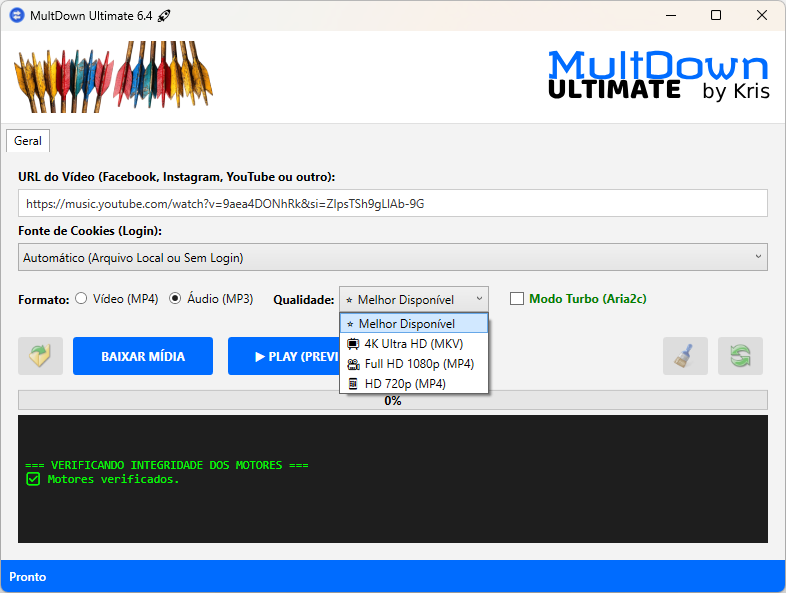This screenshot has width=786, height=593.
Task: Click the MultDown Ultimate by Kris logo
Action: pyautogui.click(x=659, y=75)
